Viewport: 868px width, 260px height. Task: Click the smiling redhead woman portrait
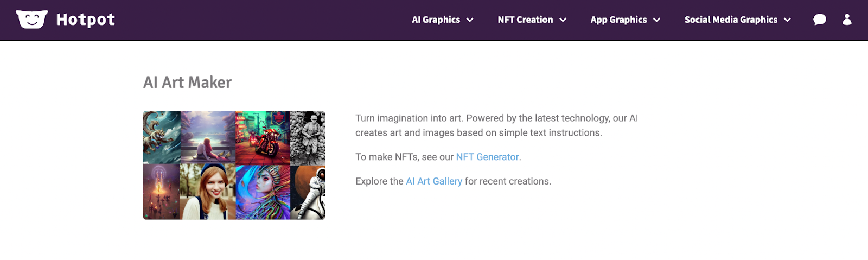pos(208,192)
